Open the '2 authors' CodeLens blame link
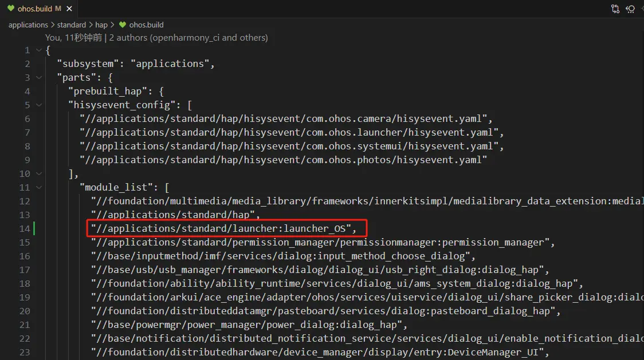This screenshot has width=644, height=360. (x=188, y=38)
